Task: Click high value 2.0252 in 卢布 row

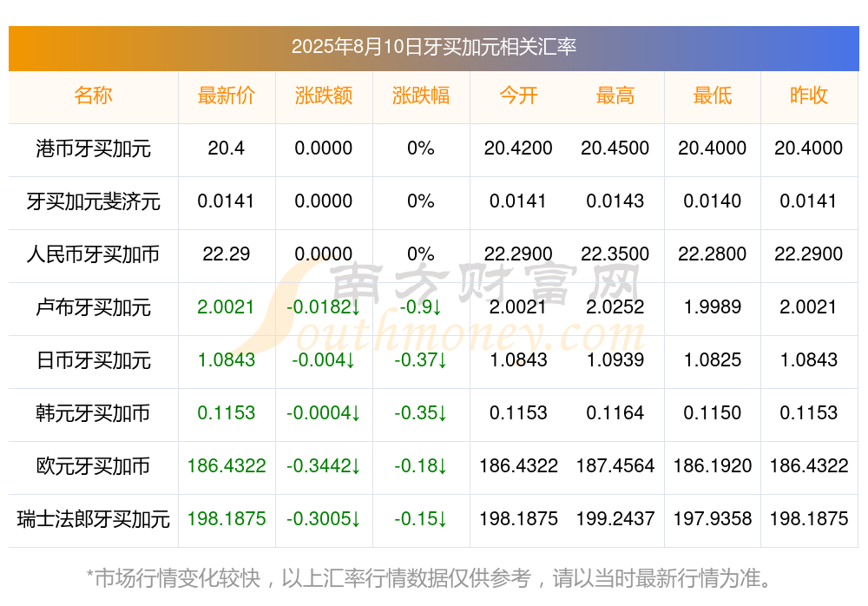Action: coord(615,306)
